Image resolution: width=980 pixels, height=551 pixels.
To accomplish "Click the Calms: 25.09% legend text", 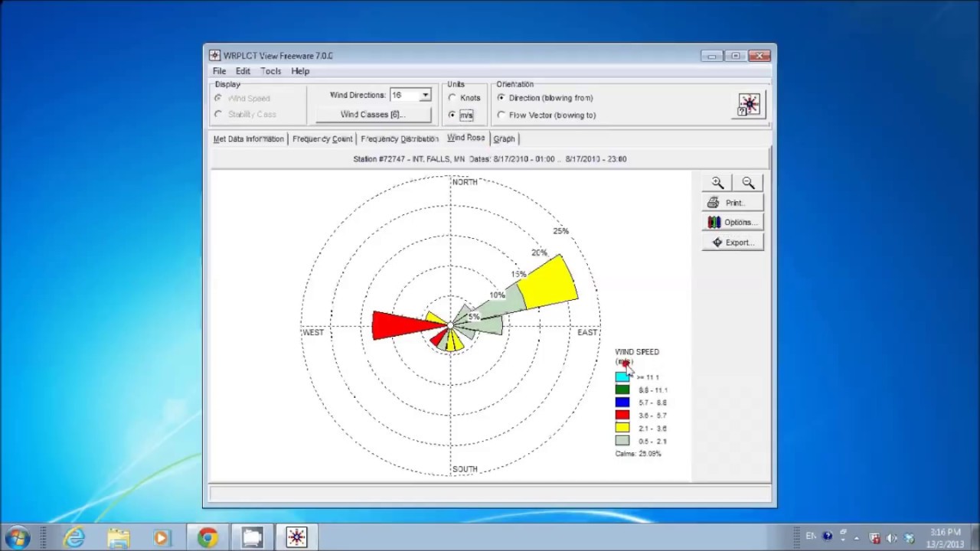I will coord(638,454).
